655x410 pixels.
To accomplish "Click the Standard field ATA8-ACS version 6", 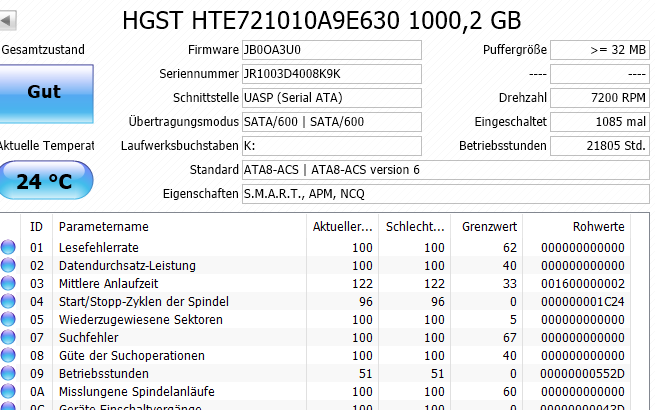I will tap(446, 170).
